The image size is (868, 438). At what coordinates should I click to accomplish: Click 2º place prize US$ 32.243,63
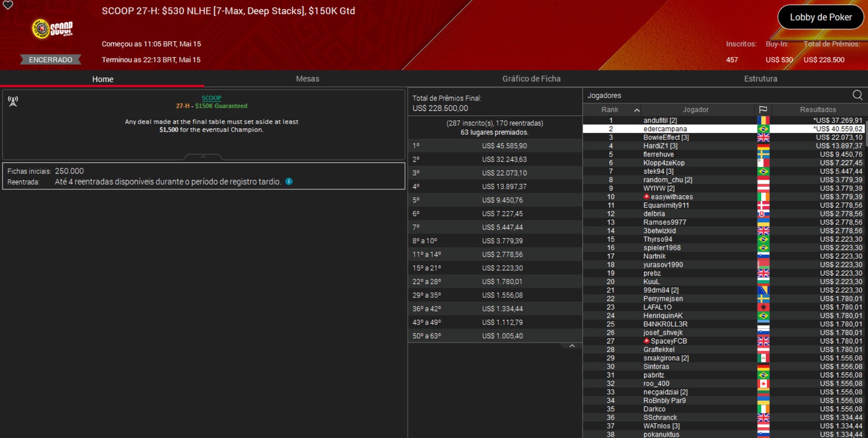pos(504,159)
